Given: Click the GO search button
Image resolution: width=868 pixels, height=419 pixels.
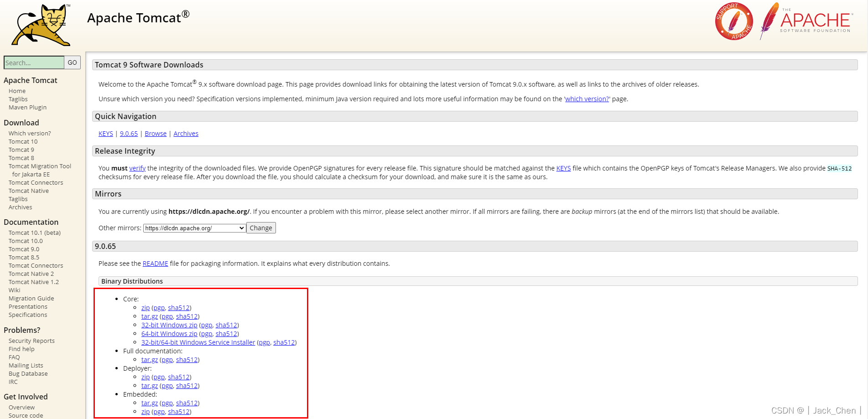Looking at the screenshot, I should point(72,62).
